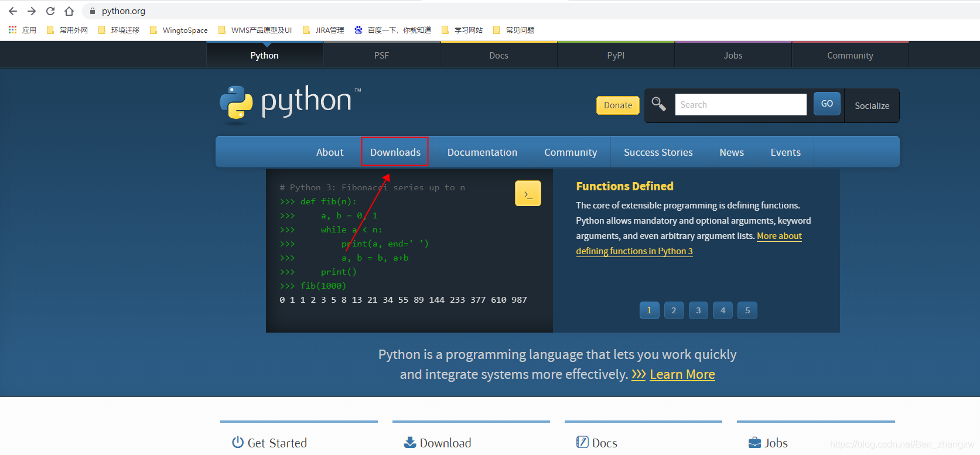Click the Docs document icon
Viewport: 980px width, 455px height.
click(582, 442)
